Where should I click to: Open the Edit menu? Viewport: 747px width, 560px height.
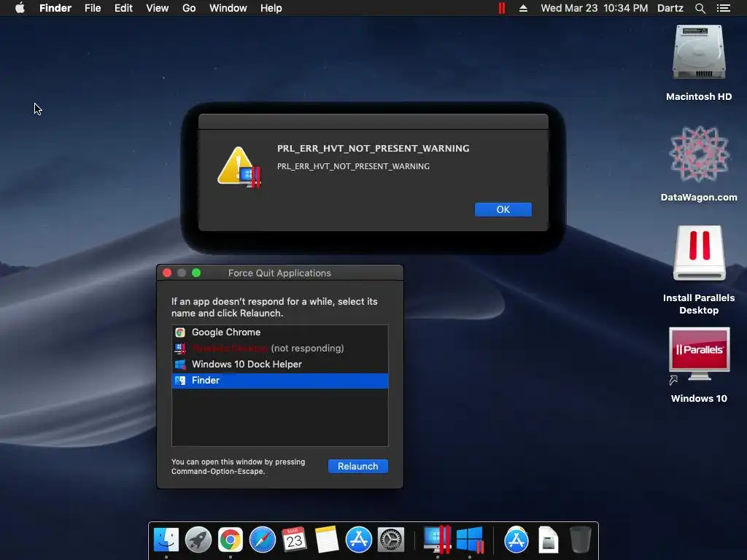pos(123,8)
